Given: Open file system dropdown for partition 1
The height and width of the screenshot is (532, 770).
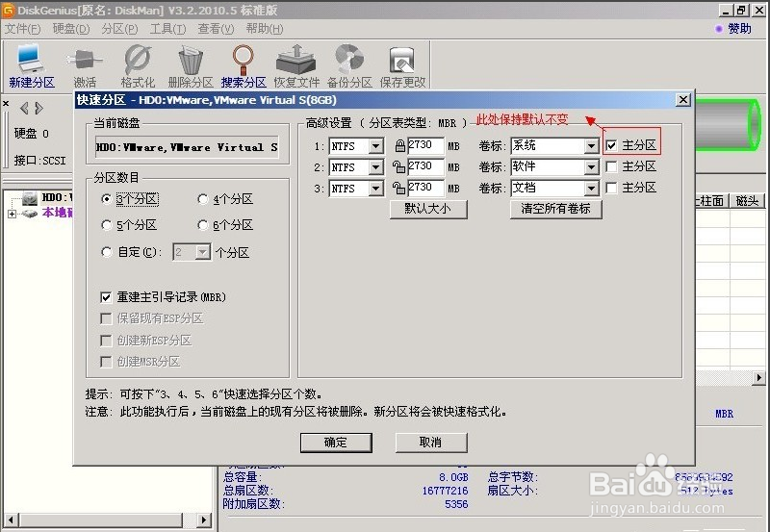Looking at the screenshot, I should pyautogui.click(x=375, y=146).
